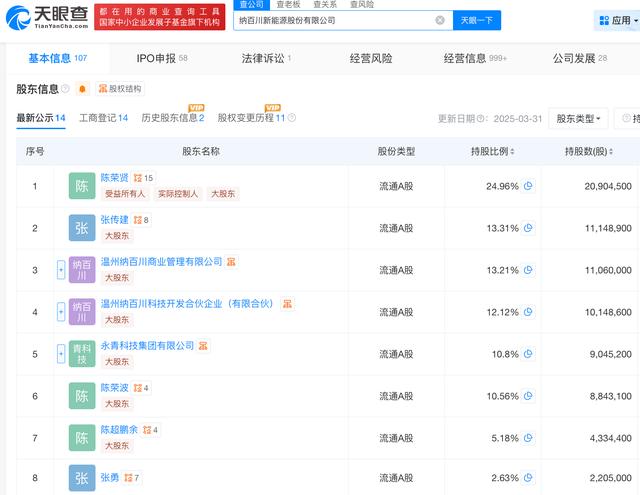Expand the 永青科技集团有限公司 row

pyautogui.click(x=61, y=354)
